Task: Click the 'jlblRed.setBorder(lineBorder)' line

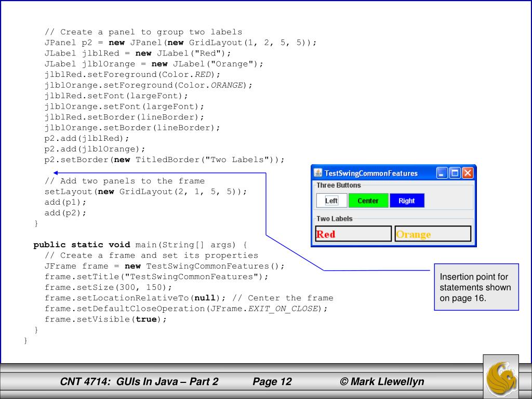Action: click(x=124, y=117)
